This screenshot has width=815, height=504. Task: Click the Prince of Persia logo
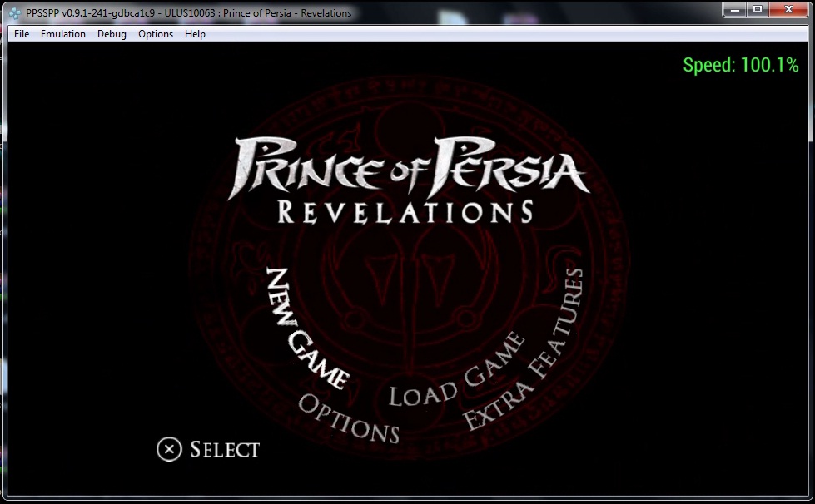[x=410, y=166]
